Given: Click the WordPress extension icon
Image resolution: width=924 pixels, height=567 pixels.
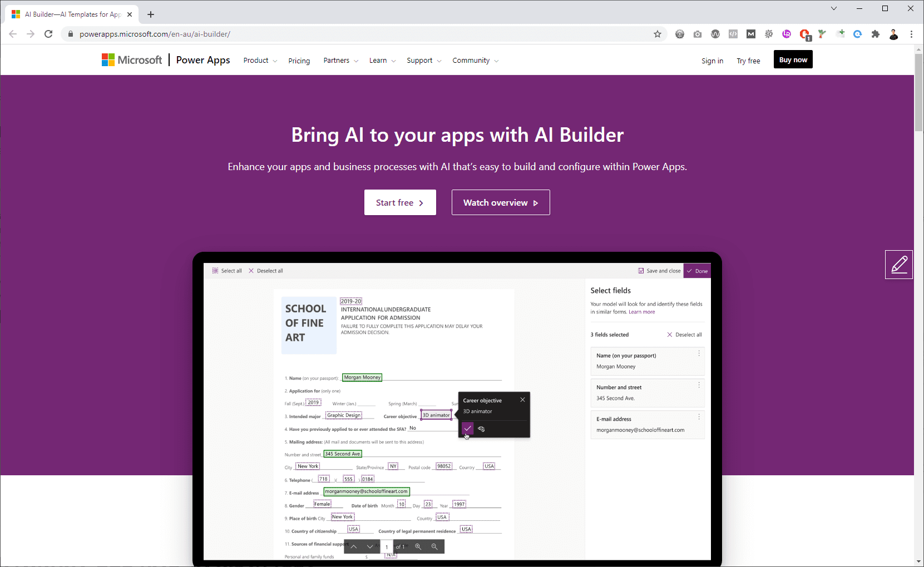Looking at the screenshot, I should point(715,34).
